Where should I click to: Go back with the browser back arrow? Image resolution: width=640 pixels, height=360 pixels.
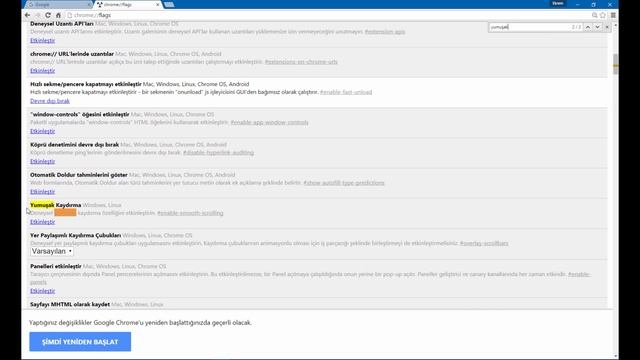click(27, 15)
